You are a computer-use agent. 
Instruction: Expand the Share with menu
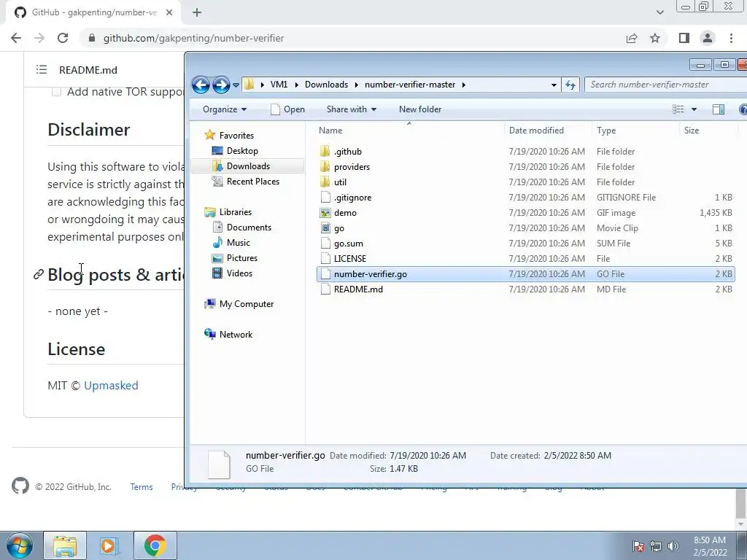click(x=352, y=109)
